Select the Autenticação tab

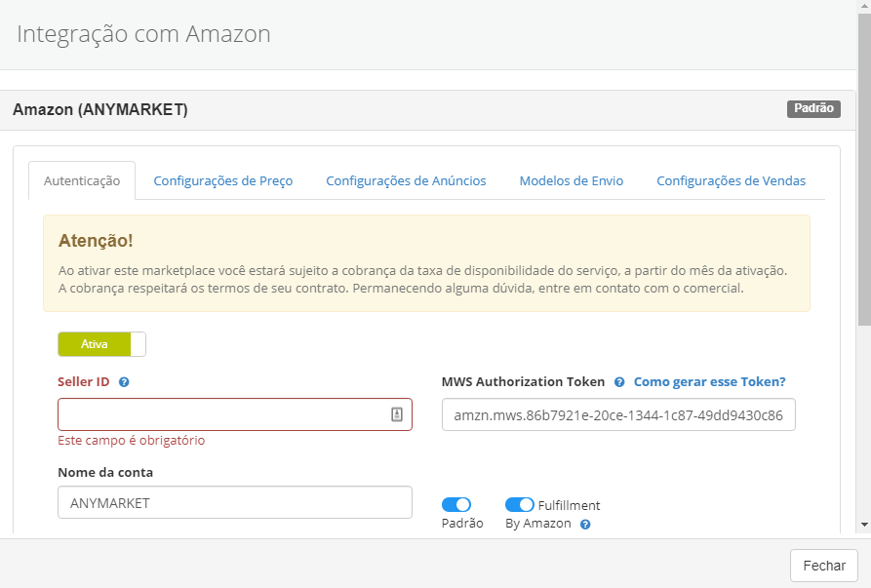coord(82,181)
